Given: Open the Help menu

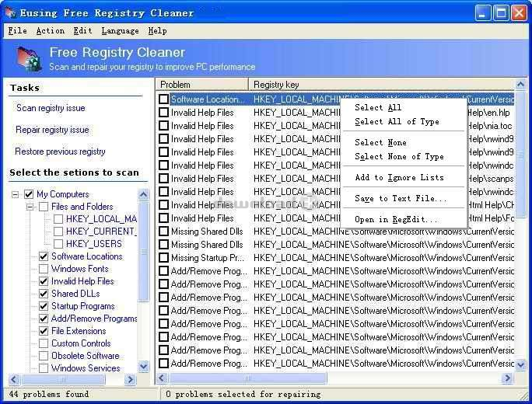Looking at the screenshot, I should 157,31.
